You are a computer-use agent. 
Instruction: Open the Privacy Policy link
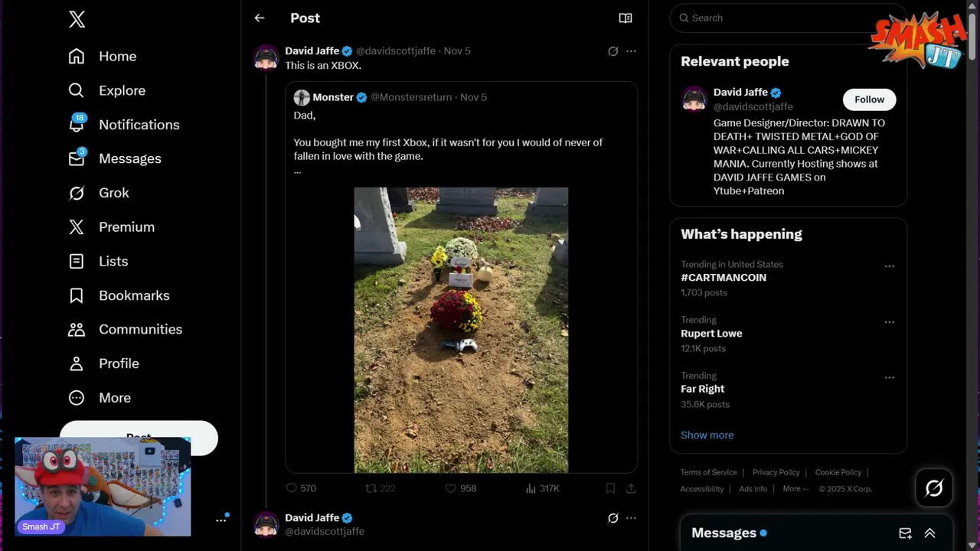[776, 472]
